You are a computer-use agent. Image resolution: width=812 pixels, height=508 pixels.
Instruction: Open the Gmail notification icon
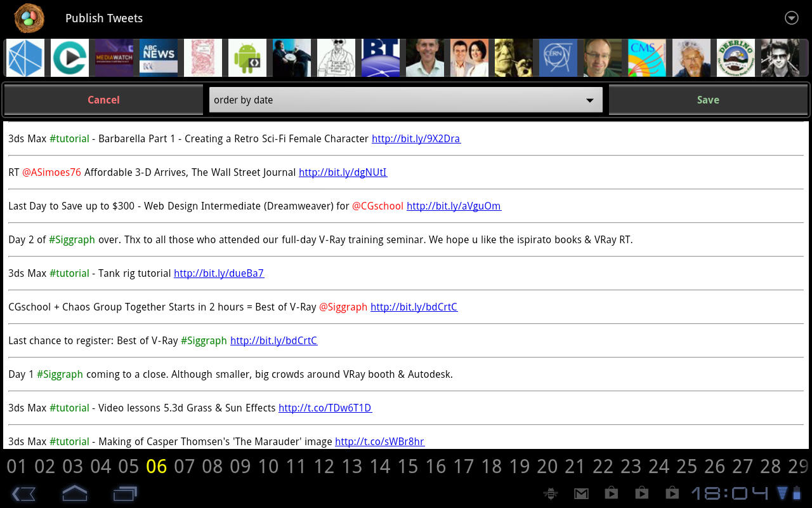581,493
